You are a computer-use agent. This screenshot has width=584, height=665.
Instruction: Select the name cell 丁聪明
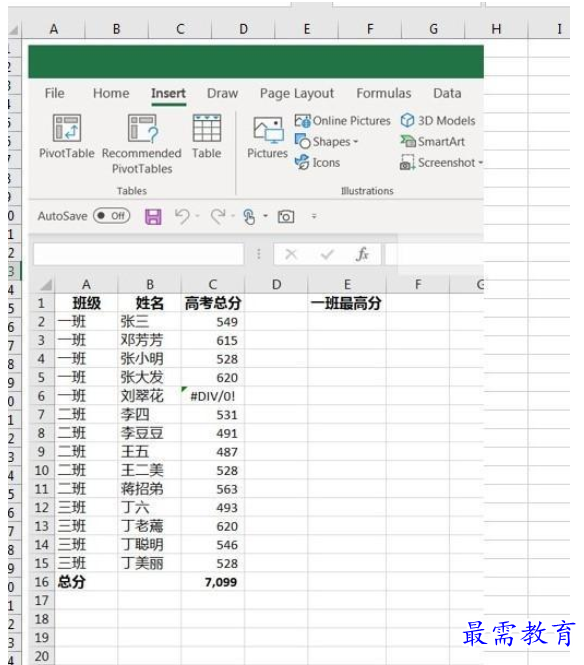(x=150, y=545)
